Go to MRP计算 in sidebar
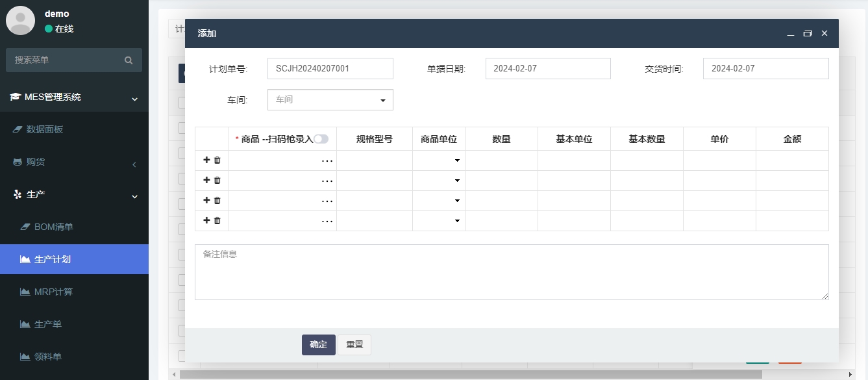This screenshot has height=380, width=868. click(53, 292)
